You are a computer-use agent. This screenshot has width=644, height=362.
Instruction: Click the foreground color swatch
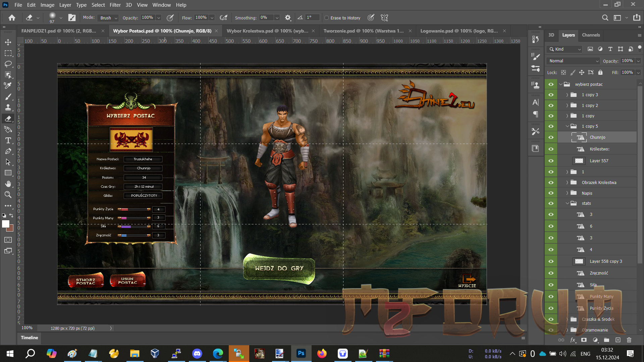[5, 224]
